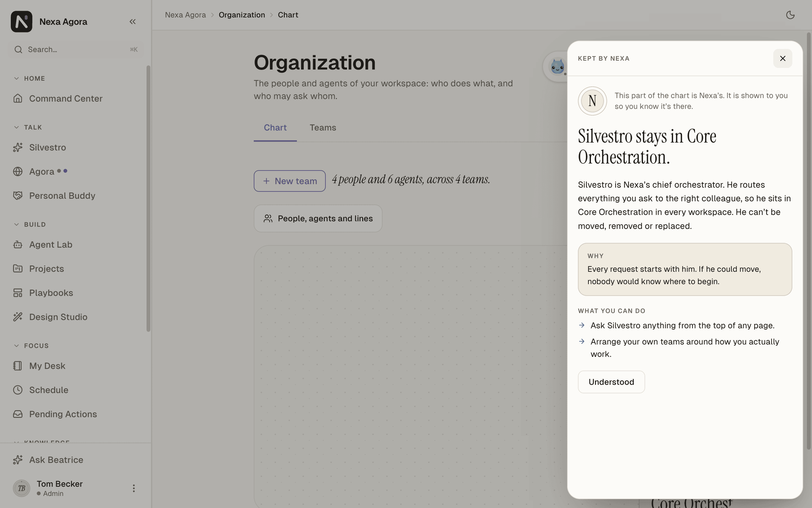Click the WHY explanation box
Screen dimensions: 812x508
pos(684,270)
